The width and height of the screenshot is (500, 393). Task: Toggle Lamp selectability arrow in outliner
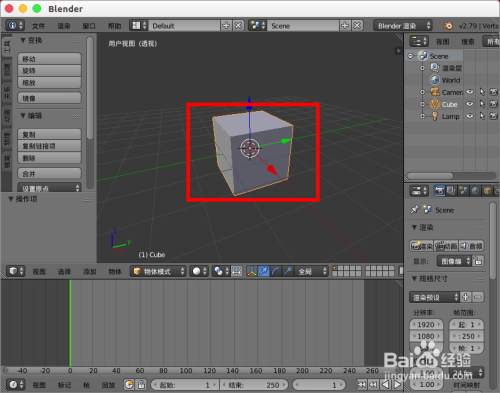tap(482, 116)
